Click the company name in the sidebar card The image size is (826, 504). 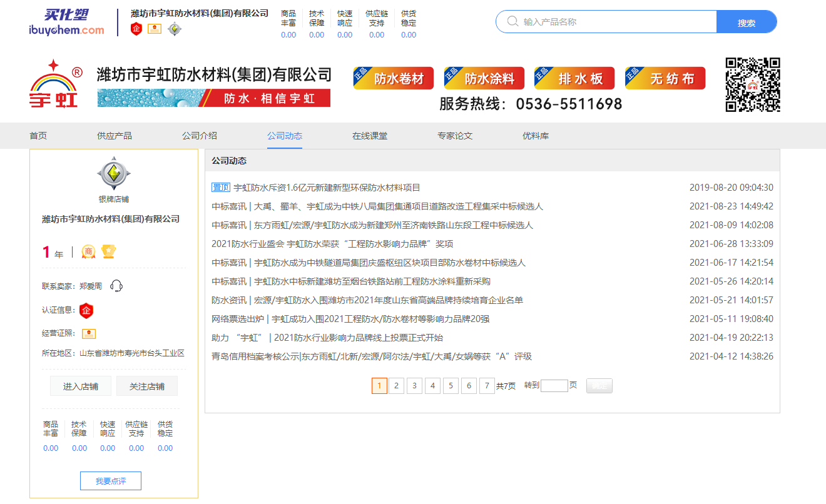111,219
